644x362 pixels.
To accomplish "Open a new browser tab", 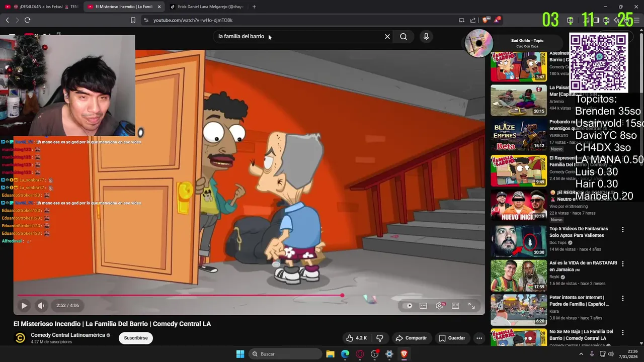I will pos(254,7).
